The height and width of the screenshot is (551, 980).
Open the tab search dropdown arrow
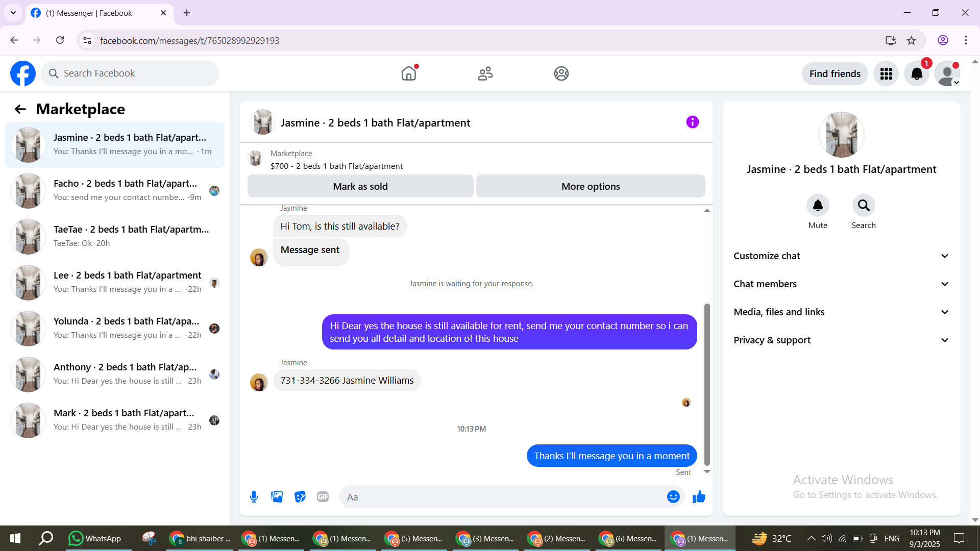tap(13, 13)
